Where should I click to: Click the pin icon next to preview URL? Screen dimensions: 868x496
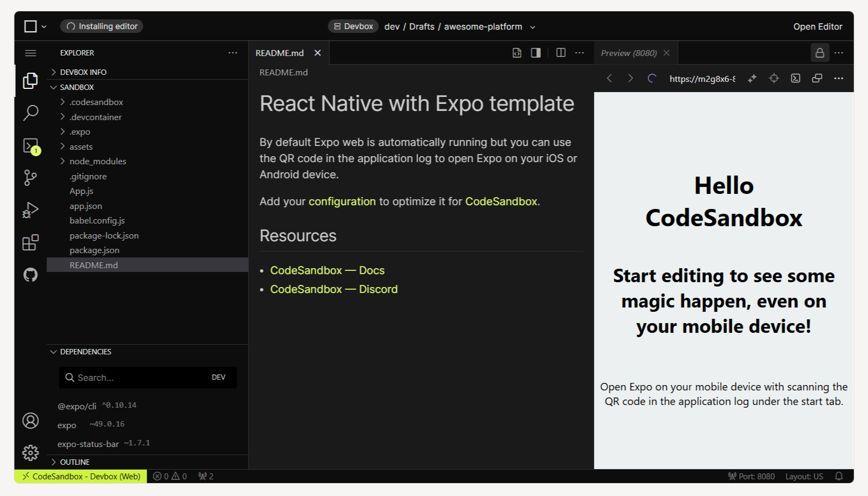752,79
